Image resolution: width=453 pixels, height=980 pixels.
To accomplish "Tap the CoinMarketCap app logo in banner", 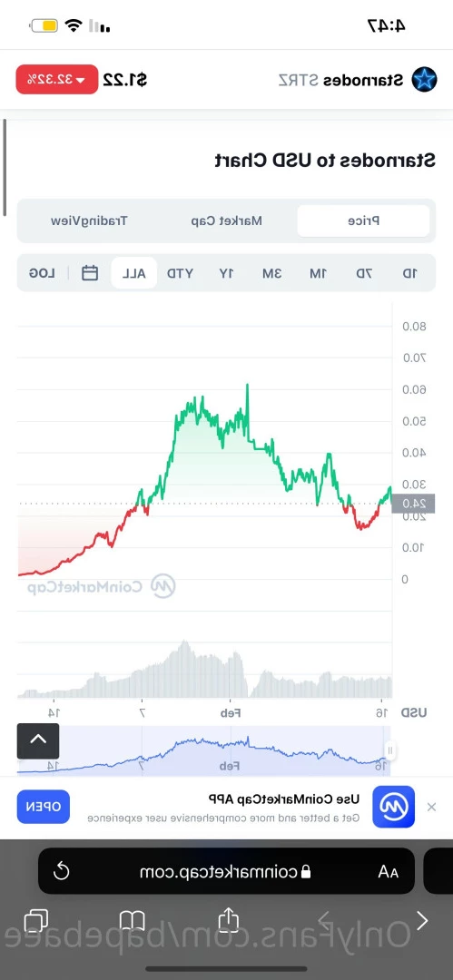I will (394, 807).
